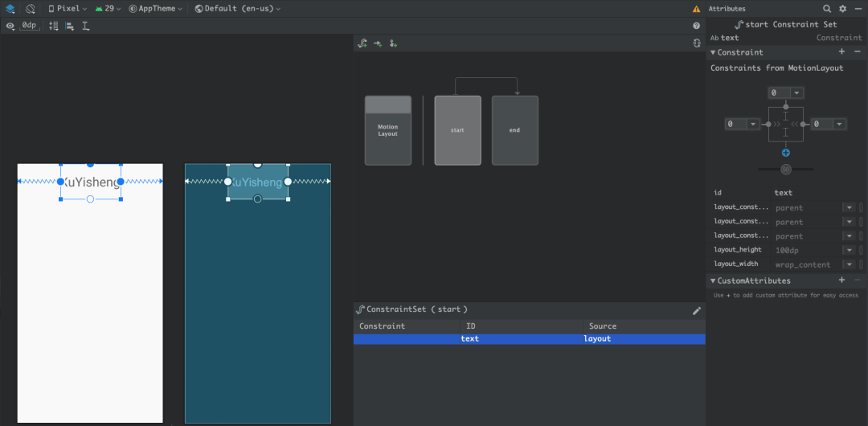Open top margin dropdown in constraint widget
868x426 pixels.
(796, 93)
